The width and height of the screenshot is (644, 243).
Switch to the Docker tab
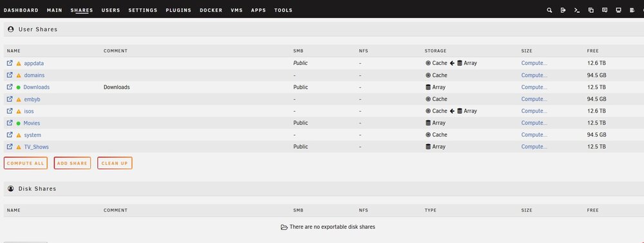(211, 10)
